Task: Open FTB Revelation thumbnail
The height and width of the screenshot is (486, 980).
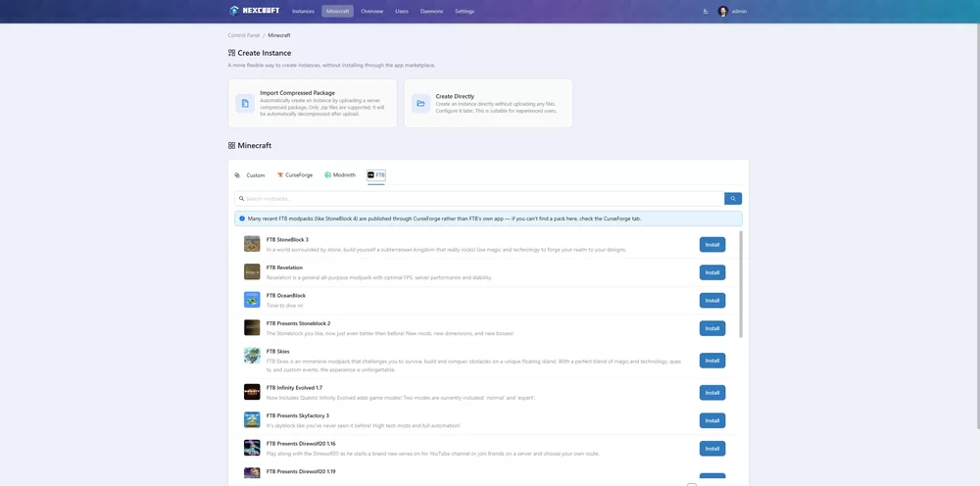Action: click(252, 271)
